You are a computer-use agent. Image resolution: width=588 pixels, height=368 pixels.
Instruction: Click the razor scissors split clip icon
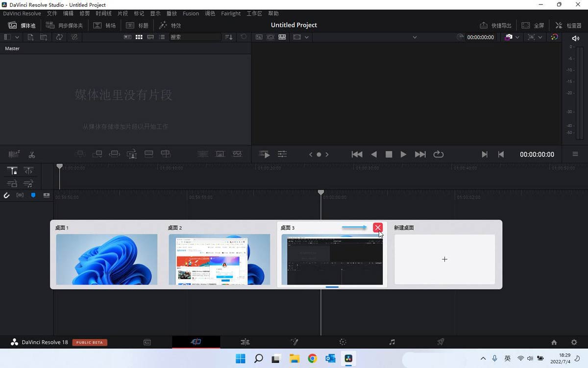pos(32,155)
